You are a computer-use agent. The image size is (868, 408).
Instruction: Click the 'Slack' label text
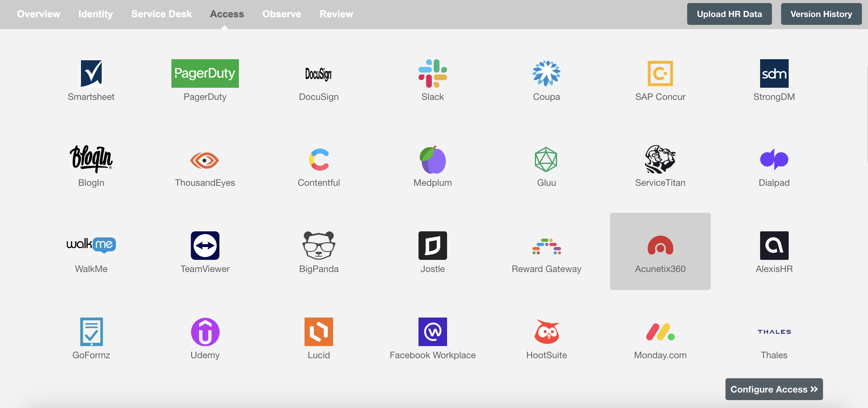pos(432,97)
